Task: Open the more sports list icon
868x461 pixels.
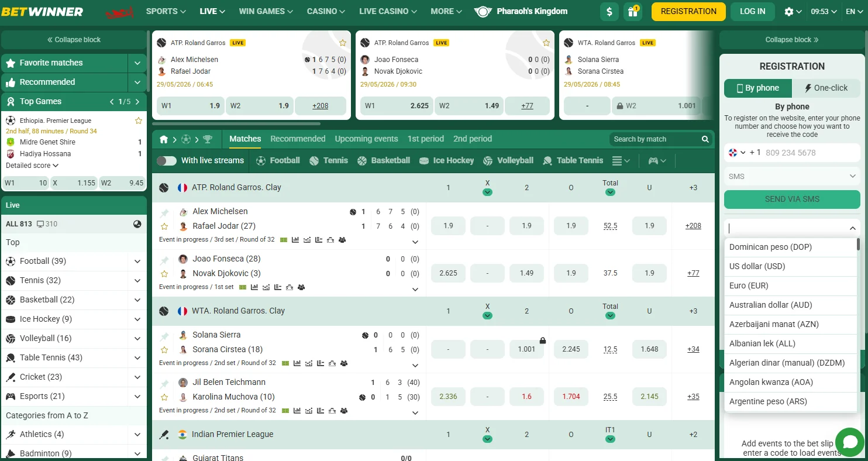Action: point(621,160)
